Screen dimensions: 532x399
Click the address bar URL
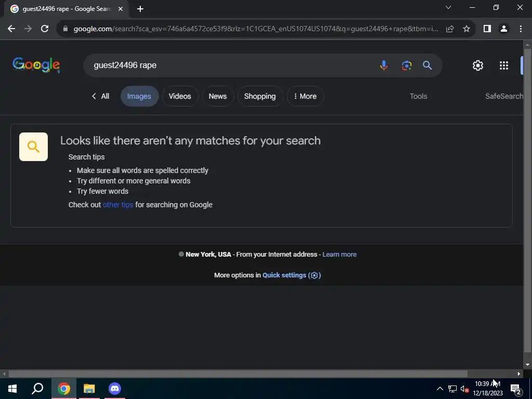click(256, 29)
